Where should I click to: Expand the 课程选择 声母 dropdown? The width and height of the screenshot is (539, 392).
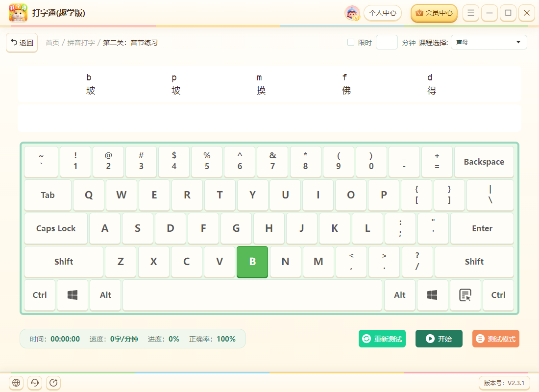point(489,42)
